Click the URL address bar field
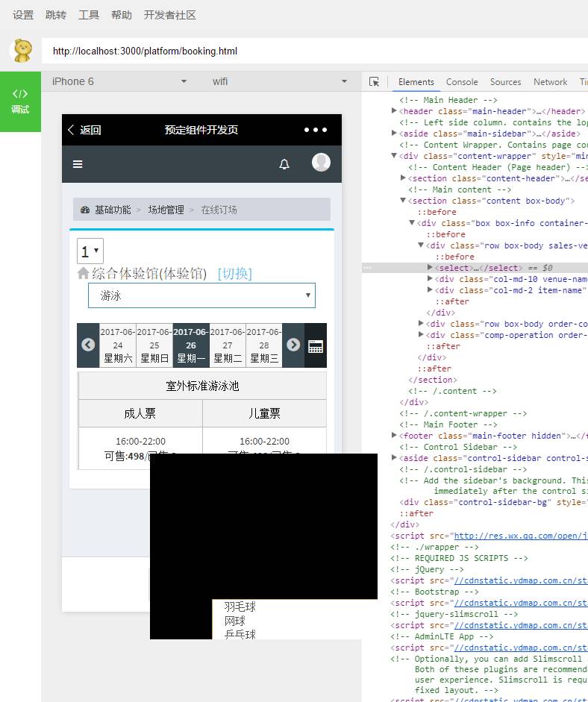Screen dimensions: 588x702 point(314,51)
